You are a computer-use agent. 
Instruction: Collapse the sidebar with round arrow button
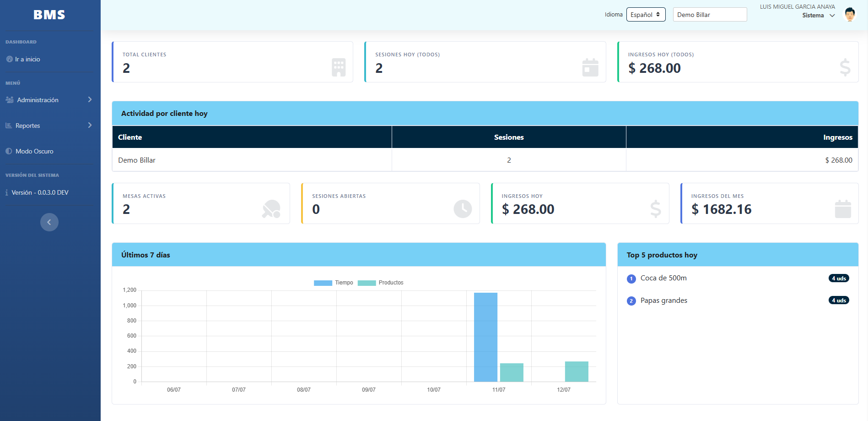click(x=49, y=222)
